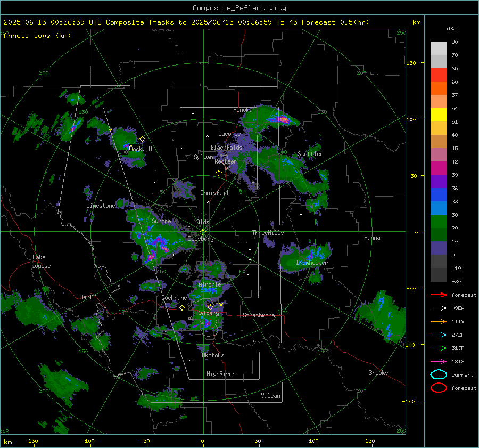
Task: Click the cyan 27ZW arrow in legend
Action: pyautogui.click(x=439, y=335)
